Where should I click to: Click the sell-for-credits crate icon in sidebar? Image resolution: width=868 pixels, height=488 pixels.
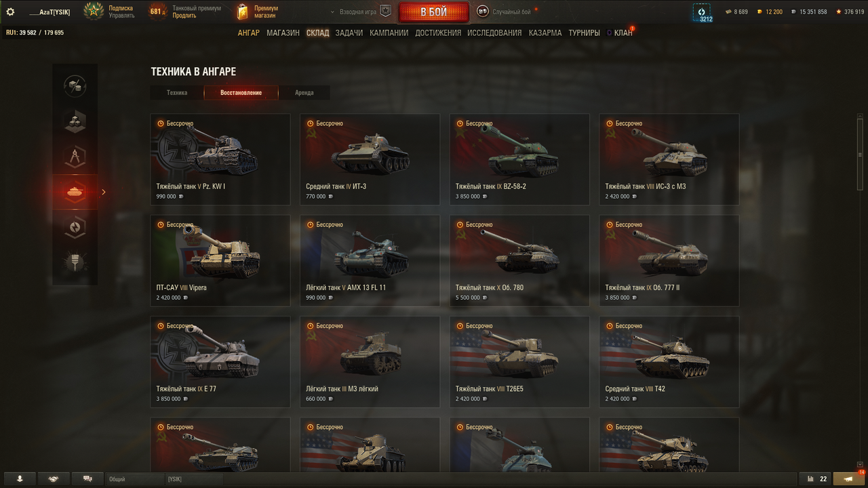(75, 86)
